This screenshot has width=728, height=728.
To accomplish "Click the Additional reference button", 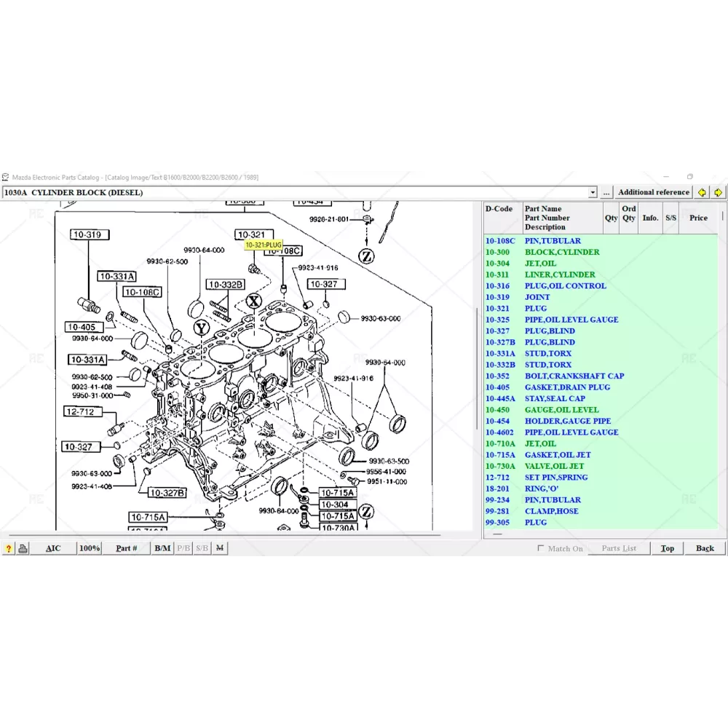I will (653, 192).
